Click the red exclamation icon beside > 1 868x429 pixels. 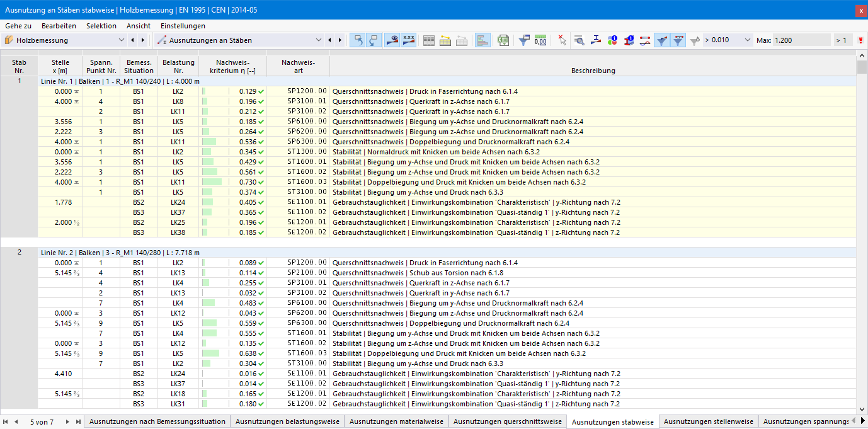click(860, 40)
